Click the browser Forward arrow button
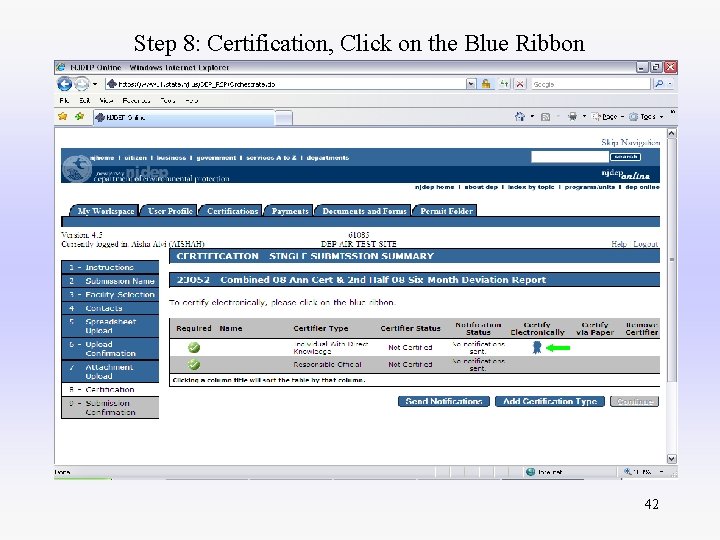 tap(81, 84)
